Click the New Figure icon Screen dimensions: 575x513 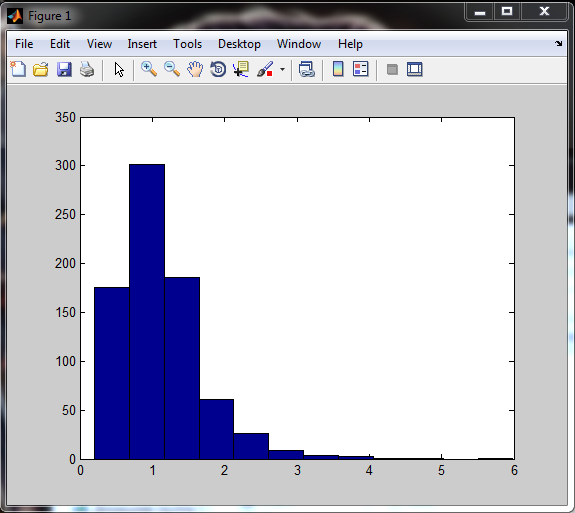[18, 69]
